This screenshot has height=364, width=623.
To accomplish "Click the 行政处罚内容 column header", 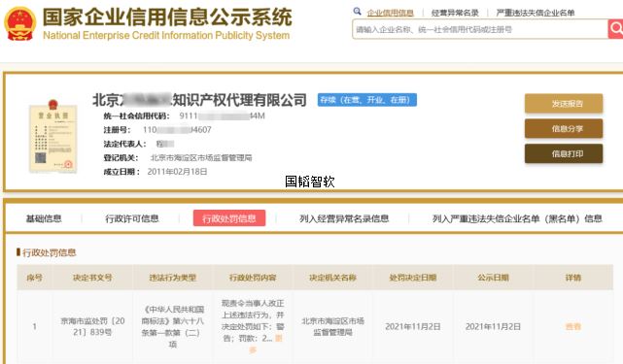I will [253, 278].
